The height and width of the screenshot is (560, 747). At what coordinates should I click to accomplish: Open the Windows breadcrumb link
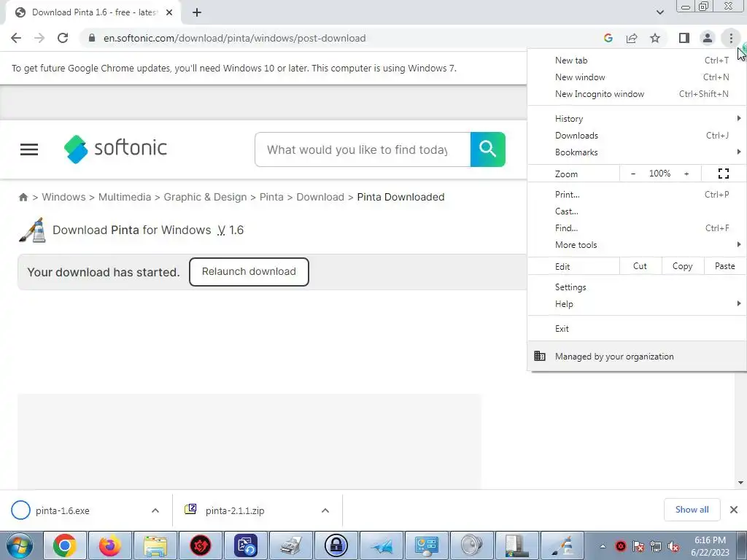pyautogui.click(x=64, y=197)
